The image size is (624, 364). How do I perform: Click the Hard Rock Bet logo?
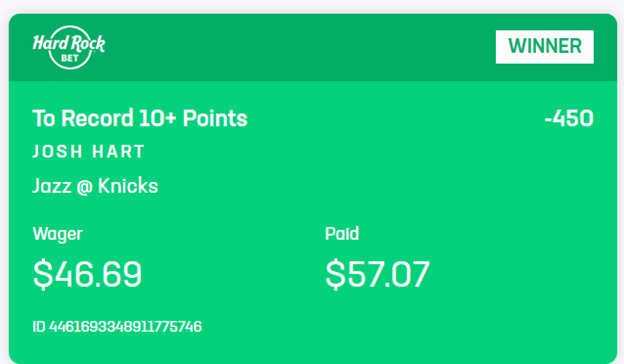[69, 47]
